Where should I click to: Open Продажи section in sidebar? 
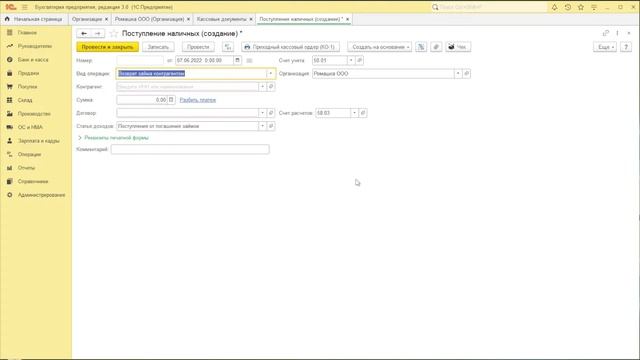click(29, 73)
